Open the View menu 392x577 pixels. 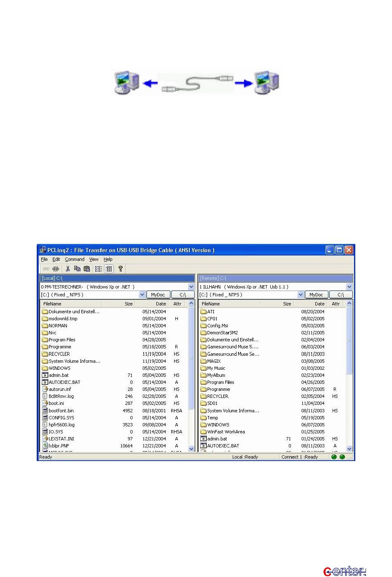click(94, 259)
